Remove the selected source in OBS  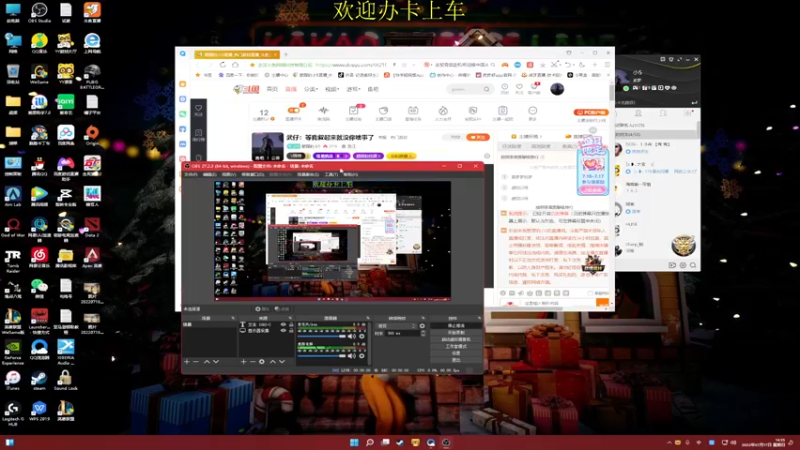(x=252, y=362)
